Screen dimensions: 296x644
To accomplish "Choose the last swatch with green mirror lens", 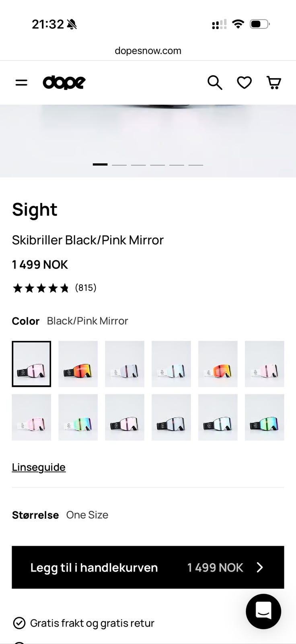I will [265, 417].
